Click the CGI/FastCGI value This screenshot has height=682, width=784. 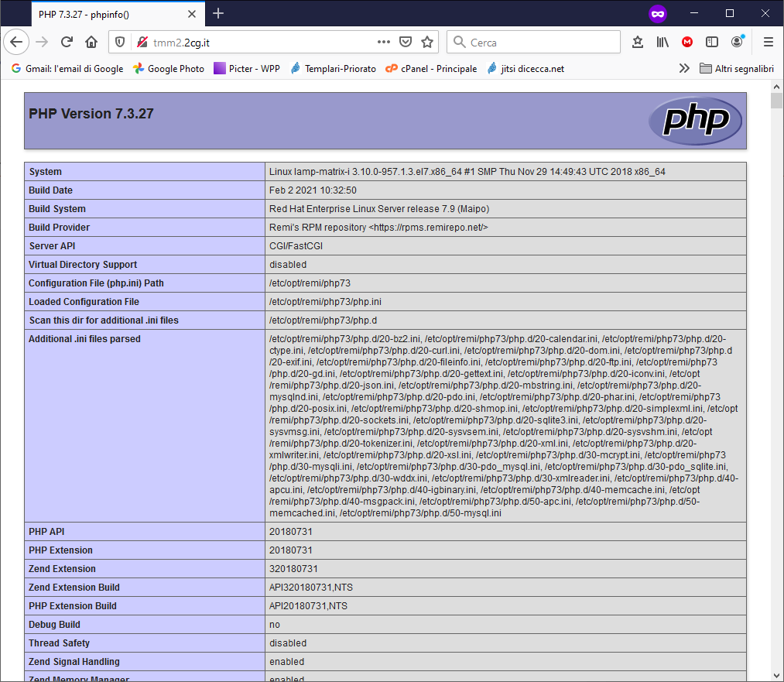click(296, 245)
